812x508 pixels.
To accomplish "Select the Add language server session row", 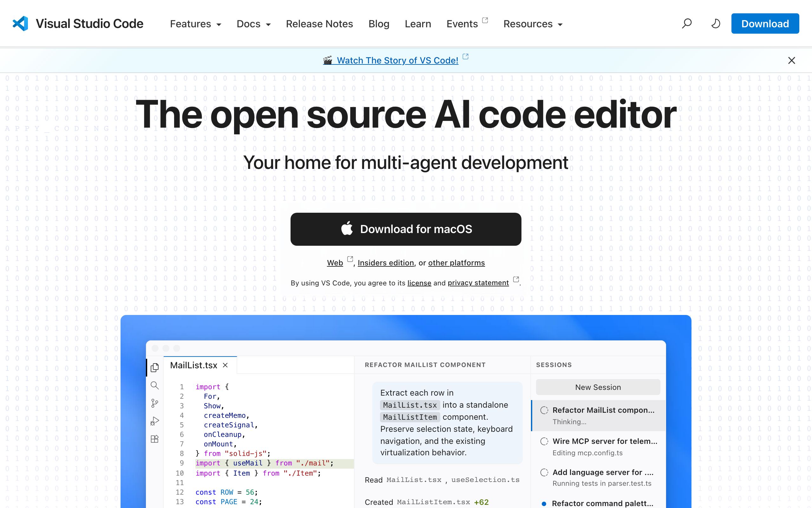I will pyautogui.click(x=599, y=478).
